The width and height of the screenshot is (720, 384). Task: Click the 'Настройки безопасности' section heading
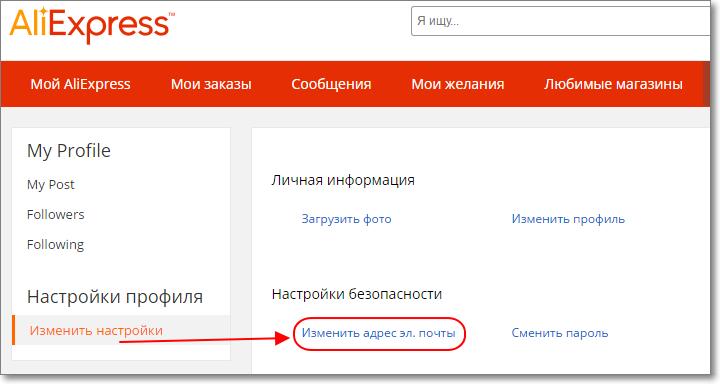coord(357,294)
